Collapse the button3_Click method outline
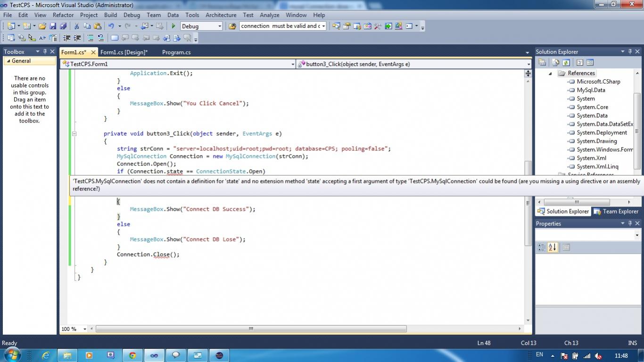Image resolution: width=644 pixels, height=362 pixels. [74, 133]
